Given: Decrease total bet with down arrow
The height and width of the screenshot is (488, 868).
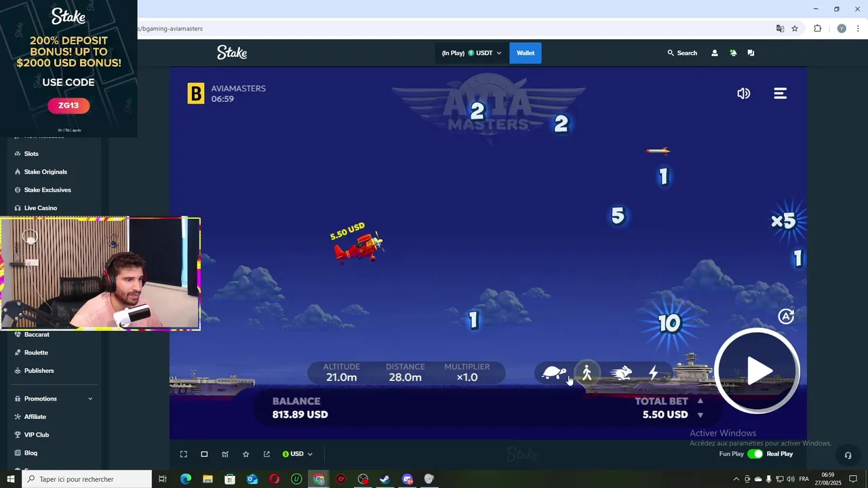Looking at the screenshot, I should pyautogui.click(x=701, y=415).
